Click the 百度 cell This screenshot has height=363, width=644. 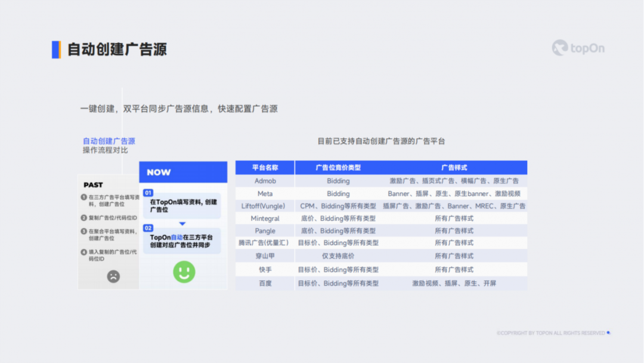265,283
